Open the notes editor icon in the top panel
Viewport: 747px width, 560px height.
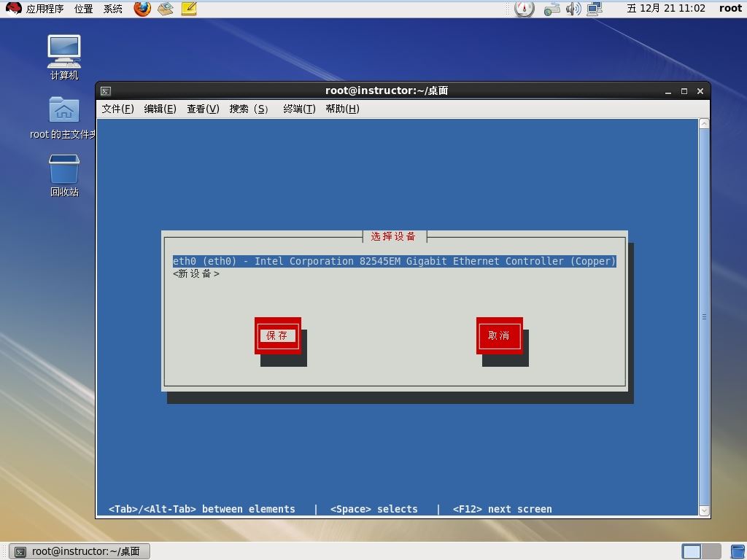189,9
